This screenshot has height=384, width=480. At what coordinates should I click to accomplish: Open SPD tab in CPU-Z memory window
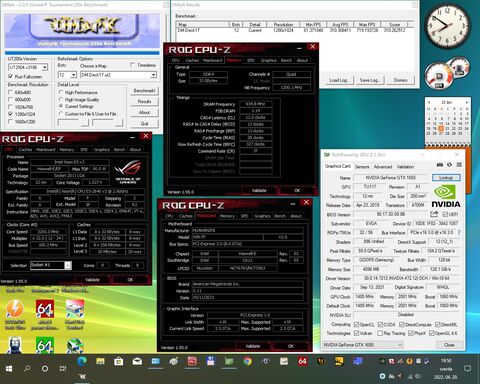[251, 60]
